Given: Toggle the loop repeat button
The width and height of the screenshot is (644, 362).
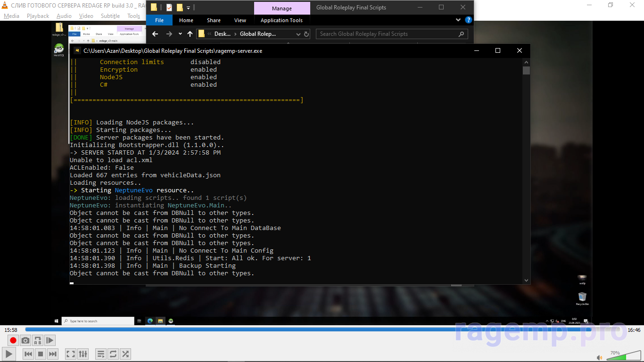Looking at the screenshot, I should (113, 354).
